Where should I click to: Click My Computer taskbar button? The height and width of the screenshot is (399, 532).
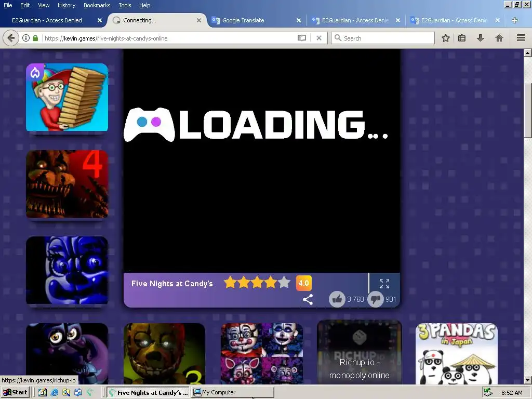coord(233,393)
